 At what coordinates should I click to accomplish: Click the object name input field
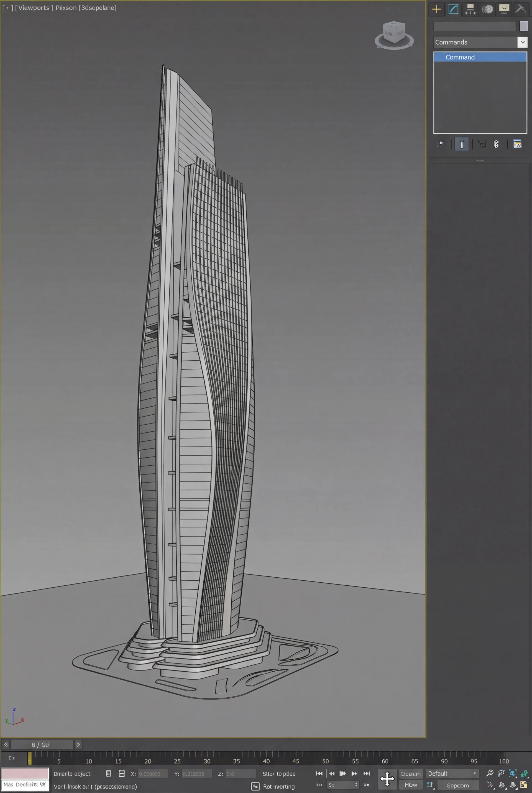[x=474, y=26]
